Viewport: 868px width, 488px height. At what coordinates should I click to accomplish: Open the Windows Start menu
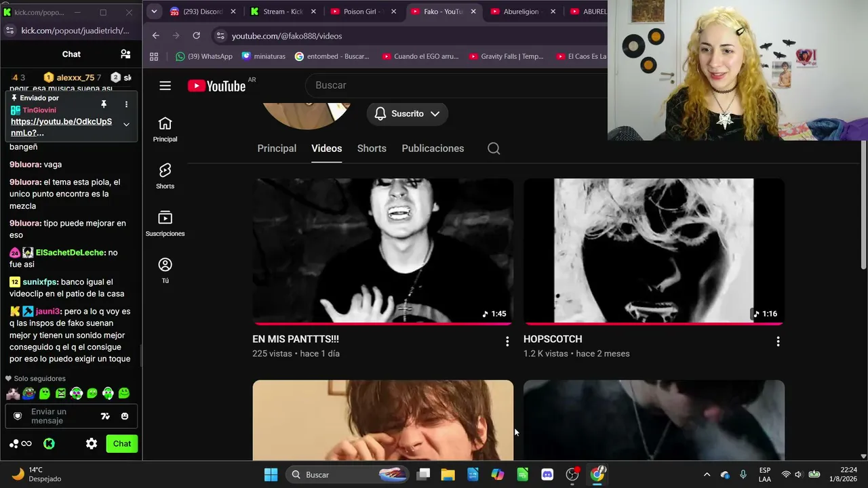coord(271,474)
